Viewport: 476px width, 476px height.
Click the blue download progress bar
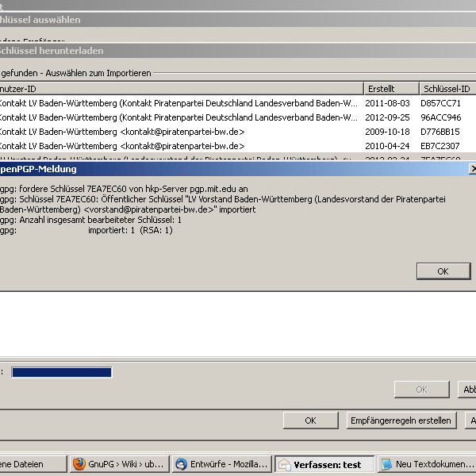(62, 372)
